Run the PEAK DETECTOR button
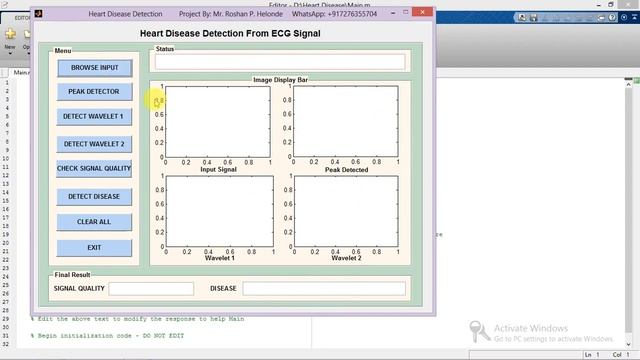 (x=94, y=92)
